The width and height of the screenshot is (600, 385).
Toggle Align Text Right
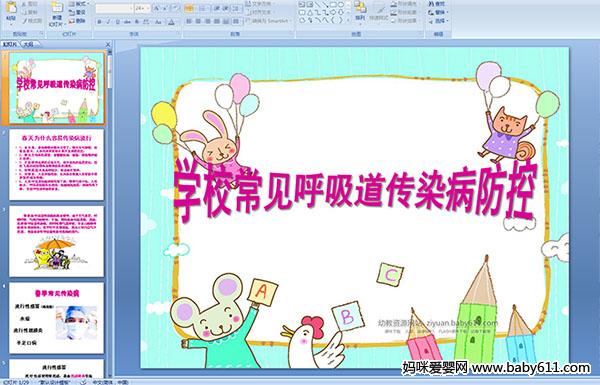tap(207, 21)
